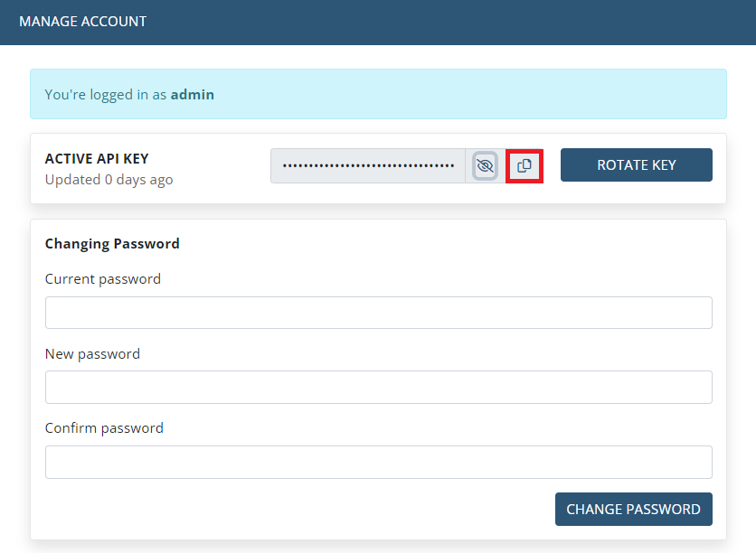This screenshot has width=756, height=553.
Task: Click blank area right of admin in banner
Action: click(x=470, y=94)
